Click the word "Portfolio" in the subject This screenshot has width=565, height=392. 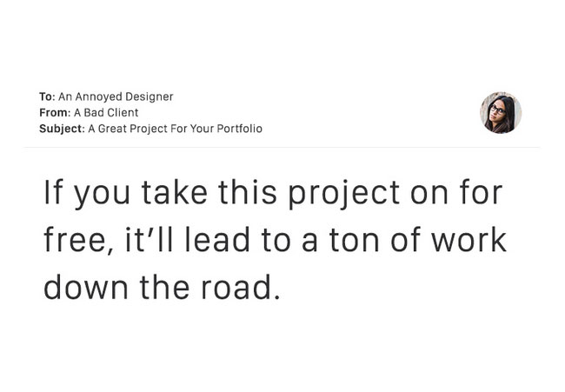pyautogui.click(x=240, y=129)
